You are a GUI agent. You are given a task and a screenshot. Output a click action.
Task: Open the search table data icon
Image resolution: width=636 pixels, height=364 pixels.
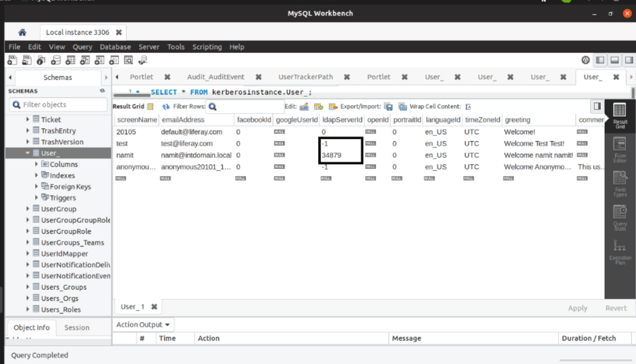point(129,60)
